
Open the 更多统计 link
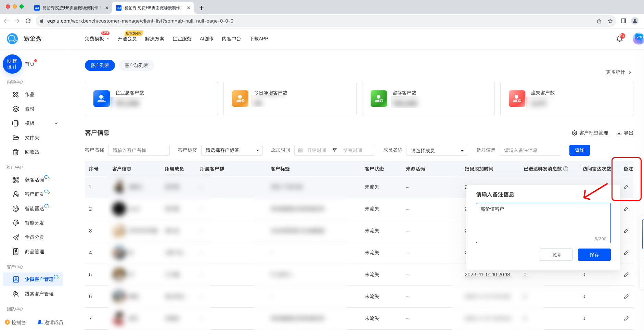tap(618, 72)
